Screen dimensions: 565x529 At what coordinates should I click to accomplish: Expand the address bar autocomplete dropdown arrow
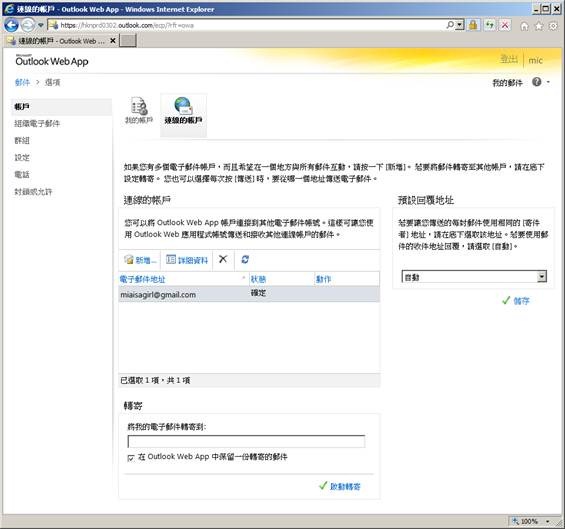coord(460,25)
